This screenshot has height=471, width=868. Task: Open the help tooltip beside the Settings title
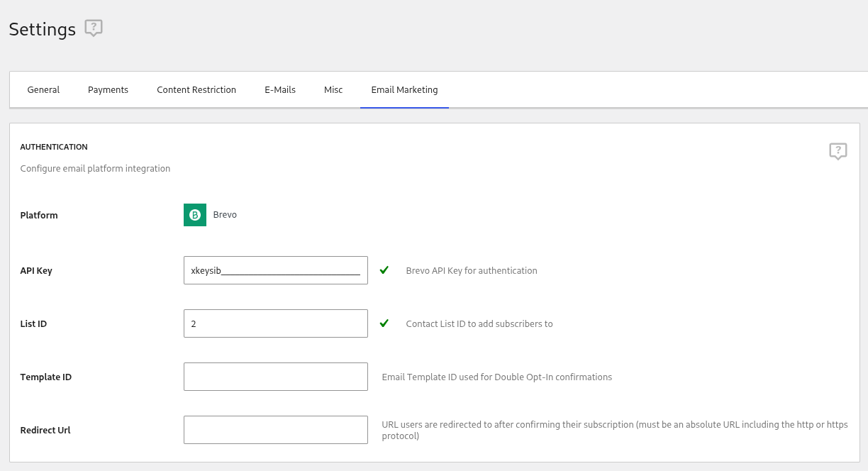(93, 28)
